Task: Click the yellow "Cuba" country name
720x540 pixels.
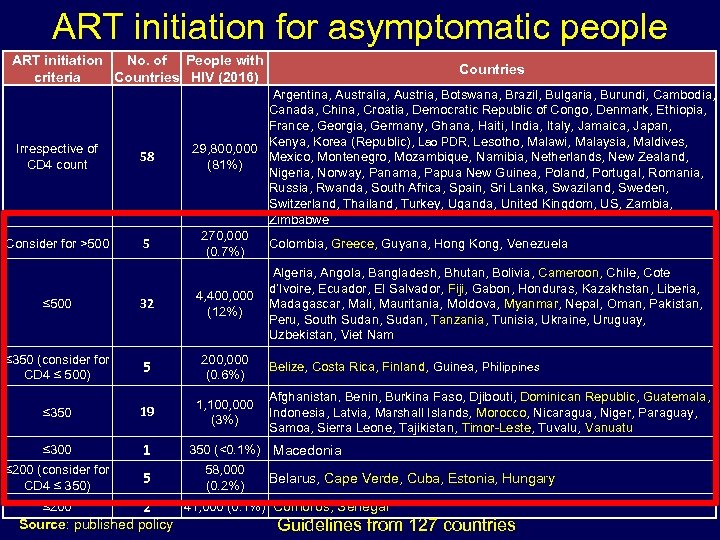Action: pyautogui.click(x=423, y=478)
